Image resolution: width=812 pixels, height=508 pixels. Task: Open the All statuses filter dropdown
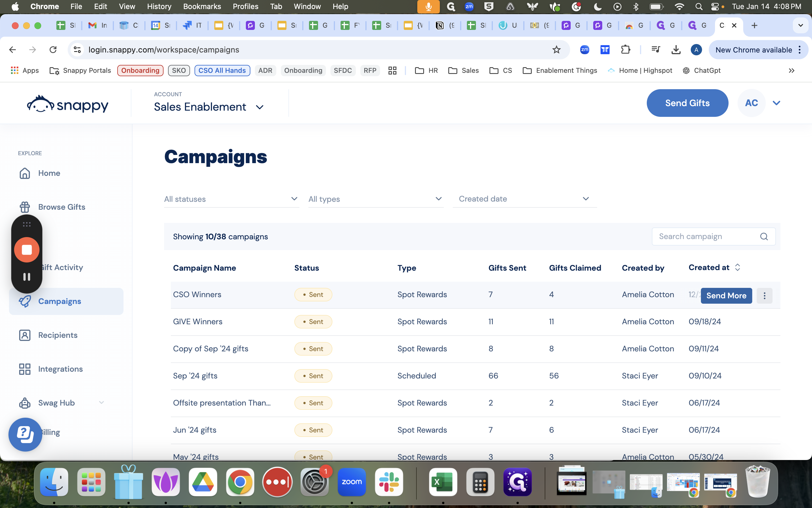pos(231,199)
